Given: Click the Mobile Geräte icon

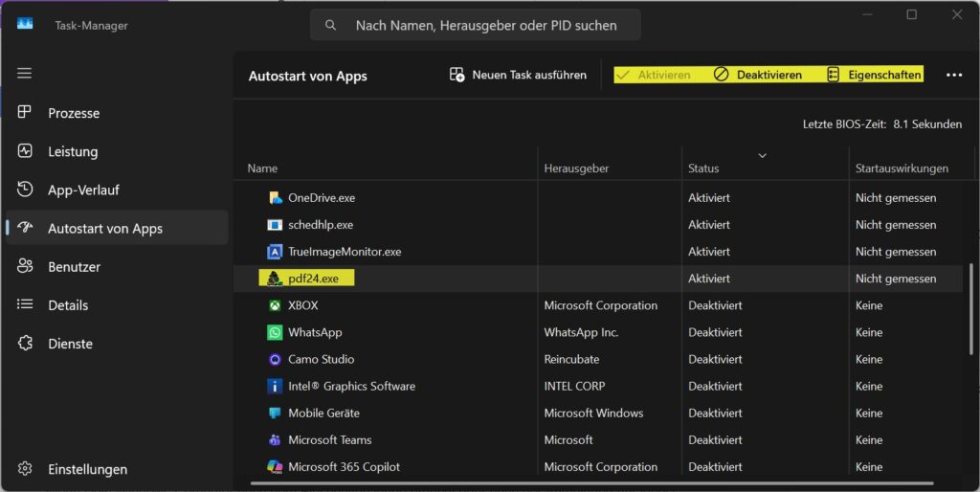Looking at the screenshot, I should pos(275,413).
